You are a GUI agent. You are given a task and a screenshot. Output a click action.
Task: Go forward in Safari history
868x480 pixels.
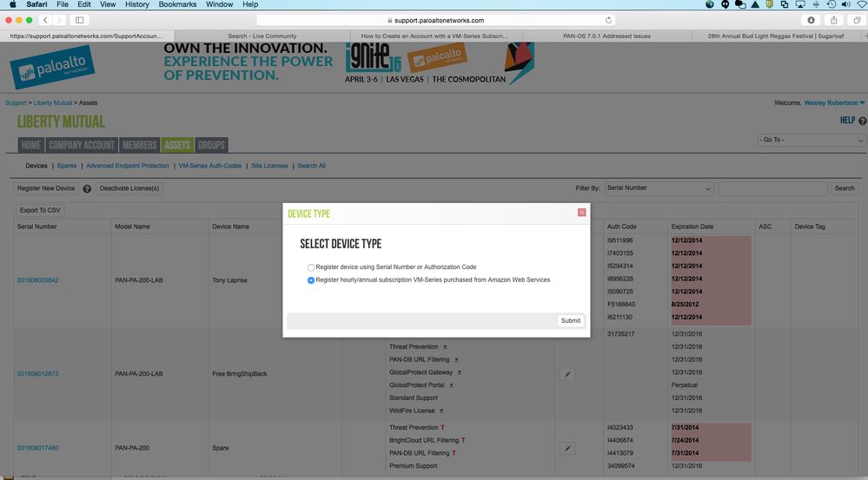point(59,20)
